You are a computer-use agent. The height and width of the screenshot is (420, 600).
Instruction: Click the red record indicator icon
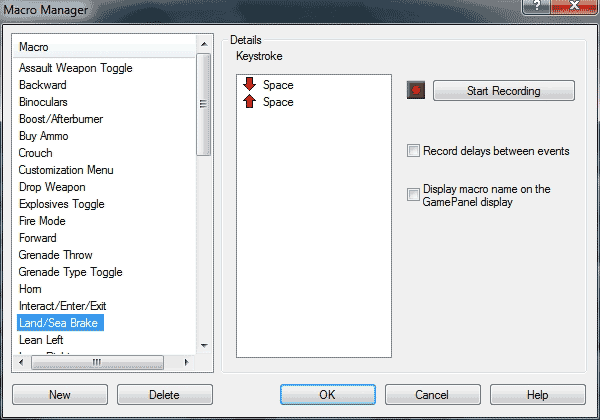(416, 90)
